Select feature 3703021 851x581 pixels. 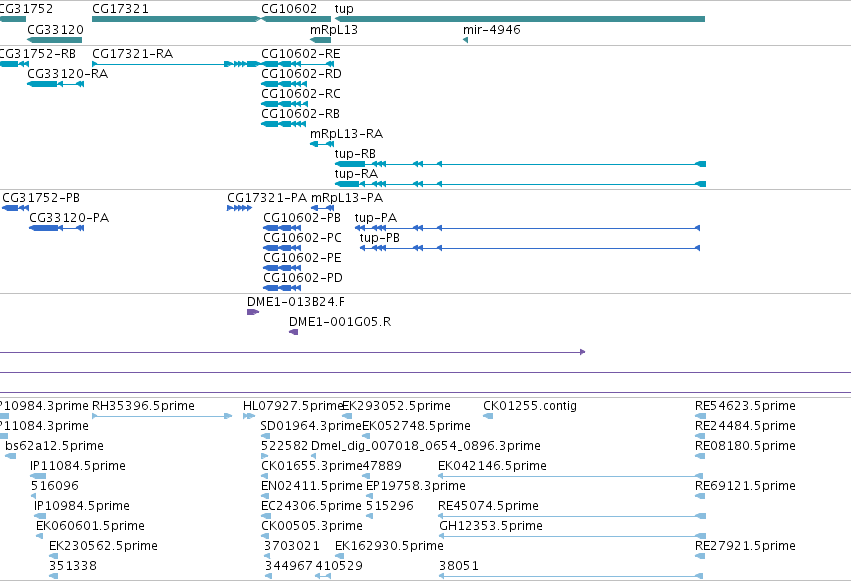[268, 556]
